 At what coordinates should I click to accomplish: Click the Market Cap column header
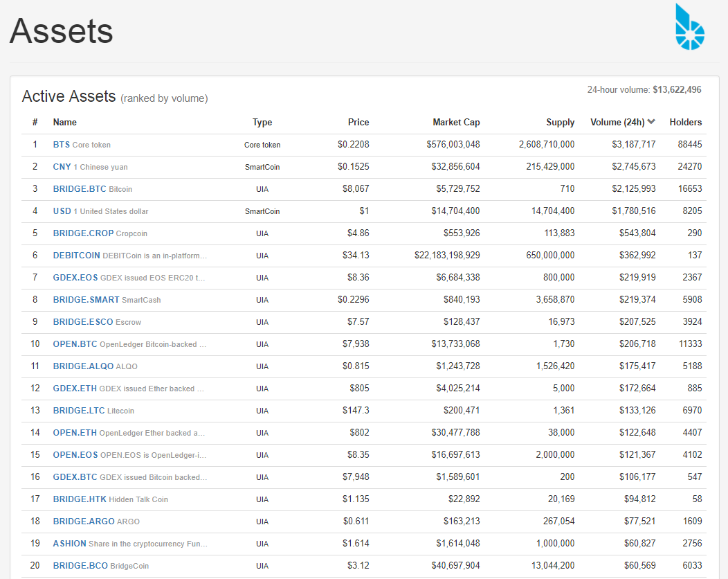coord(456,122)
